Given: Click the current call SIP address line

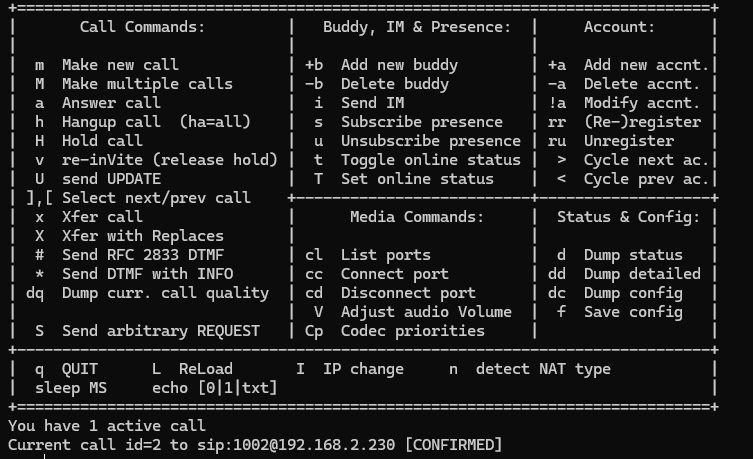Looking at the screenshot, I should pos(254,443).
